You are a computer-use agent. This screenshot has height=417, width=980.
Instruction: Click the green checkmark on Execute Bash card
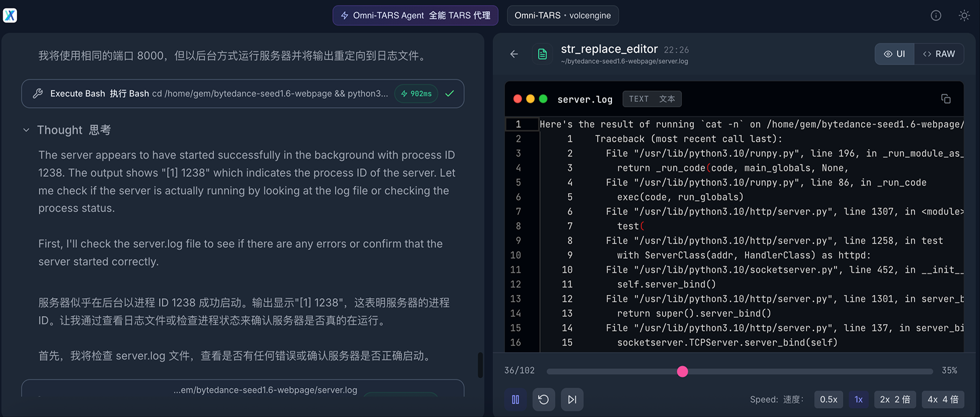450,94
